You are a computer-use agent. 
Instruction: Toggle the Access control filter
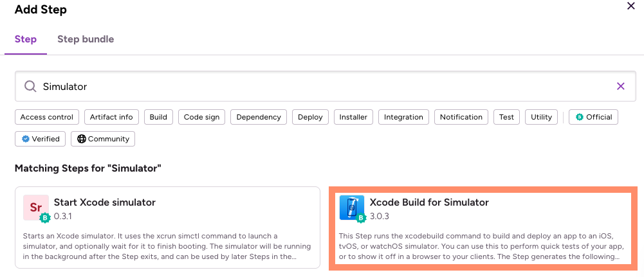click(x=47, y=117)
